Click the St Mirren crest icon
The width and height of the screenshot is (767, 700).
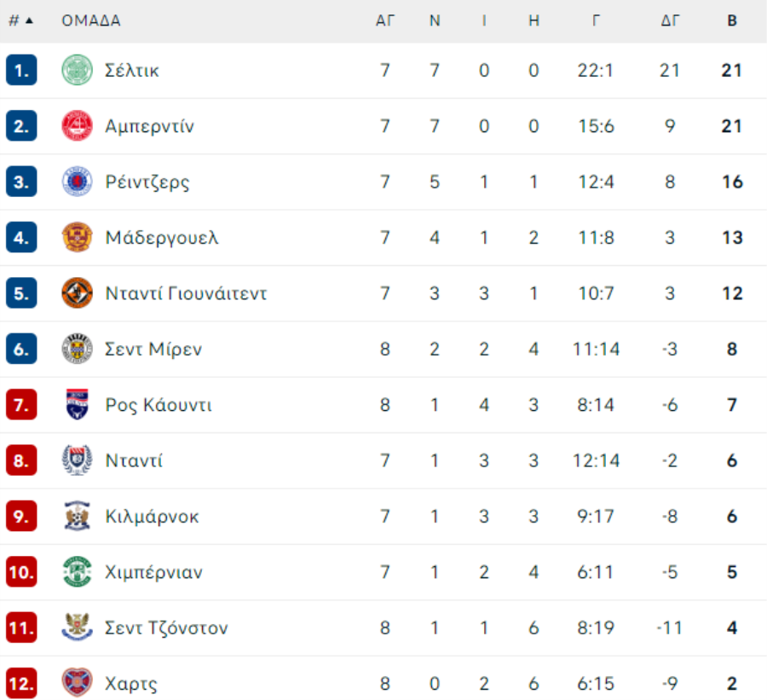(x=77, y=349)
